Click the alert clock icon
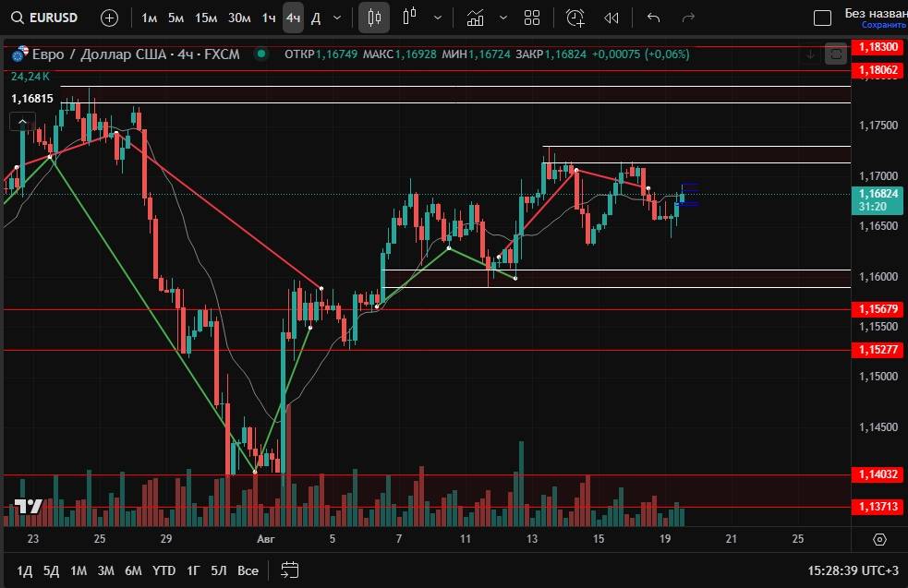 coord(575,18)
